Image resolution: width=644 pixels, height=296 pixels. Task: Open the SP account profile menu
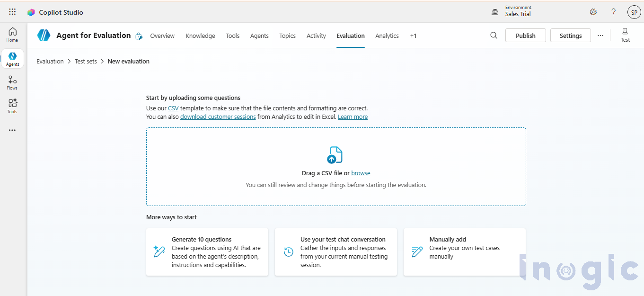tap(634, 12)
